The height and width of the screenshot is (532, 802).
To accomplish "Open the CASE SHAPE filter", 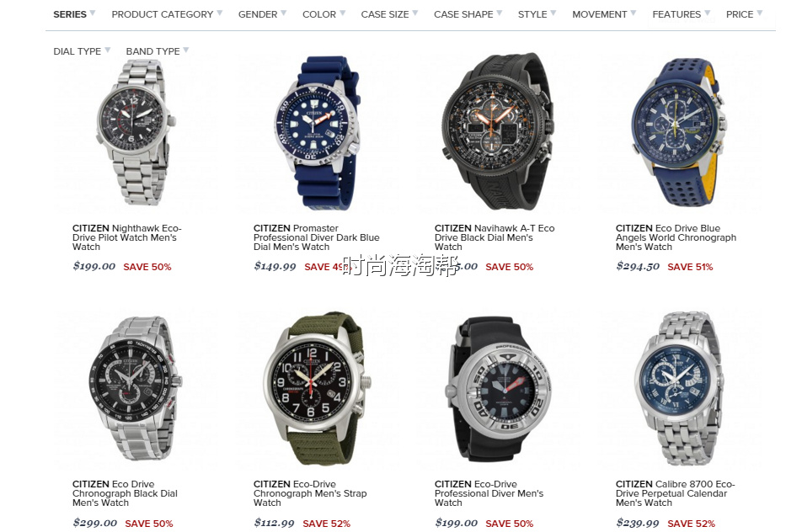I will 468,14.
